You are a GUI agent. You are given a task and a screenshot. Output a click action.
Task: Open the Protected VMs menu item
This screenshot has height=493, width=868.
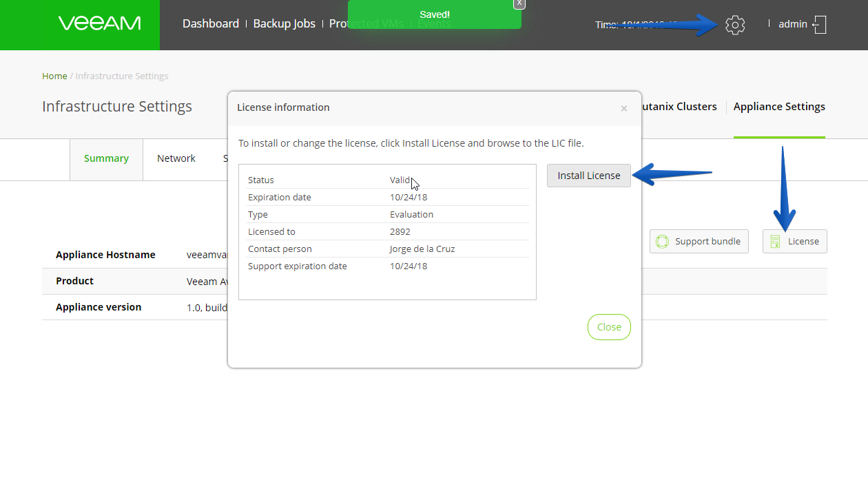point(366,23)
